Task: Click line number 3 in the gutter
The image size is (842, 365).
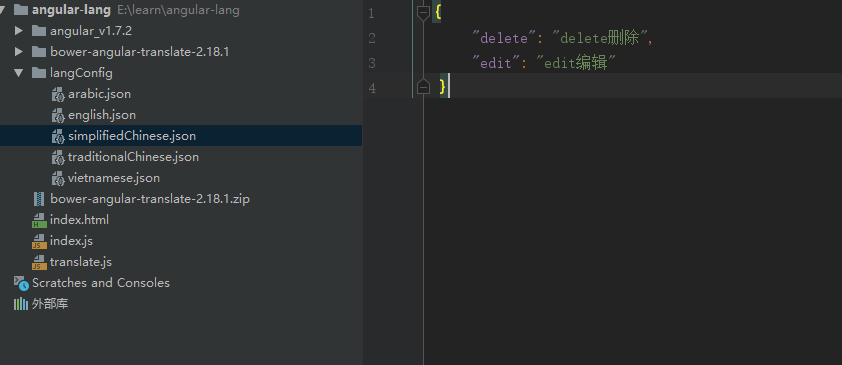Action: click(x=372, y=63)
